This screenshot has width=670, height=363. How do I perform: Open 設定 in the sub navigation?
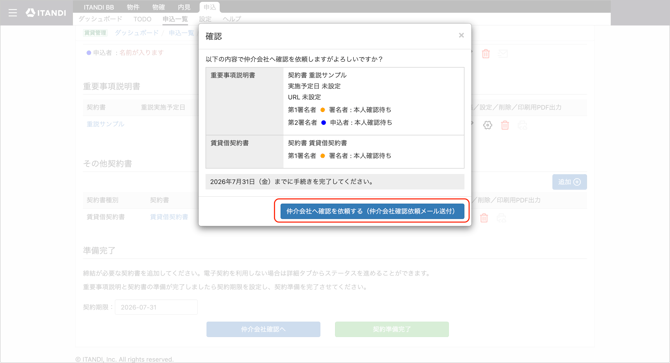(x=205, y=19)
